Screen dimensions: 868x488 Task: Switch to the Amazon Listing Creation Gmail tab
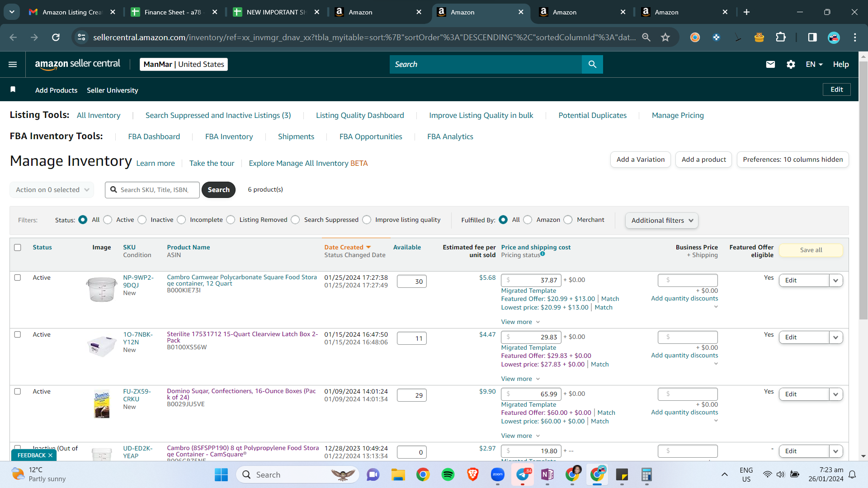tap(72, 12)
